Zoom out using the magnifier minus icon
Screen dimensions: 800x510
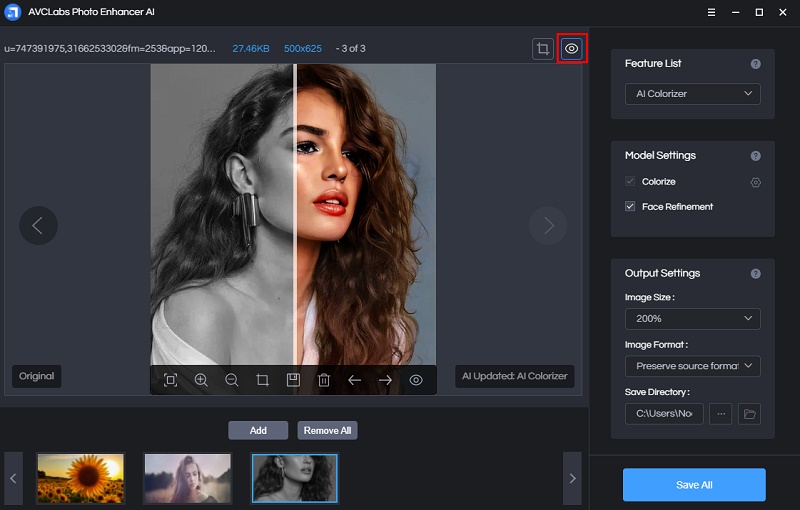pyautogui.click(x=232, y=380)
